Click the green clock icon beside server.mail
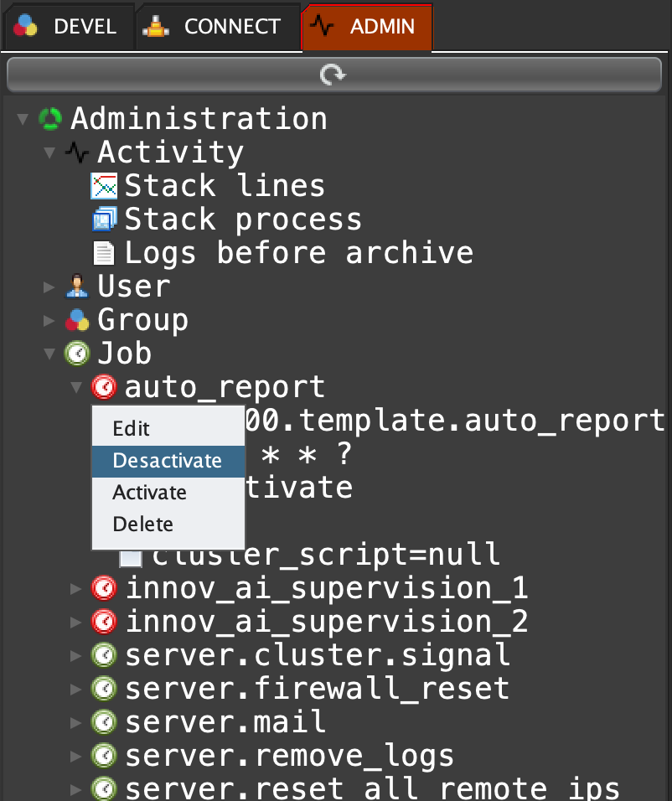The image size is (672, 801). (104, 721)
